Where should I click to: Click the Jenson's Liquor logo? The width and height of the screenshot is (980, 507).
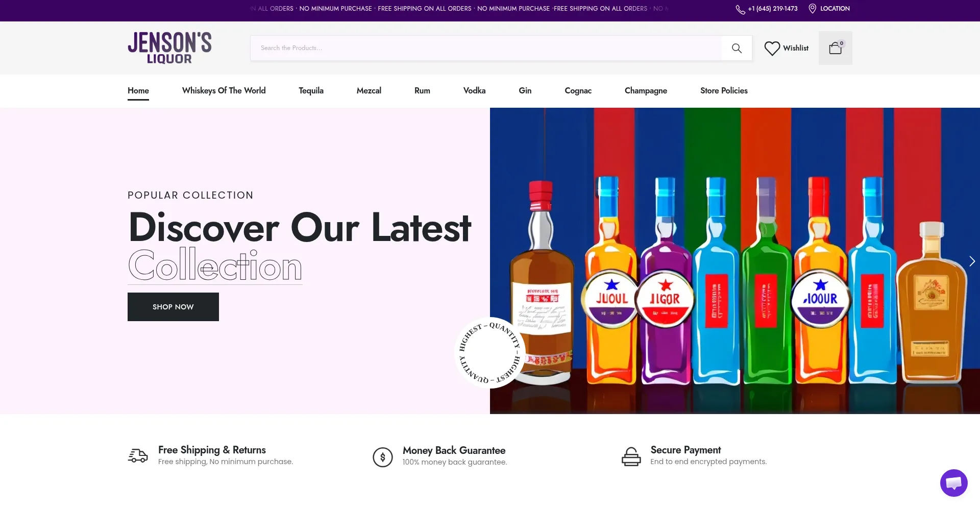pyautogui.click(x=169, y=47)
